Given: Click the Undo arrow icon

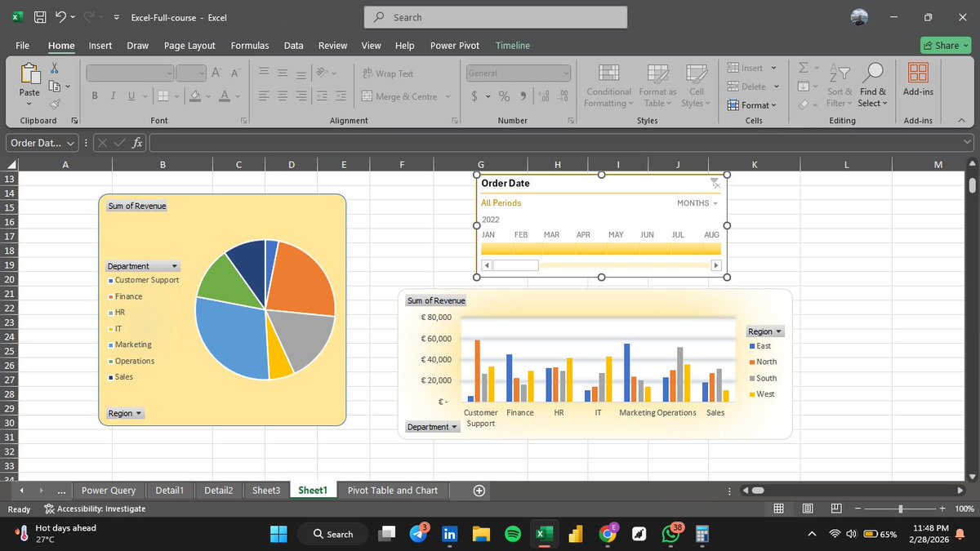Looking at the screenshot, I should tap(61, 17).
